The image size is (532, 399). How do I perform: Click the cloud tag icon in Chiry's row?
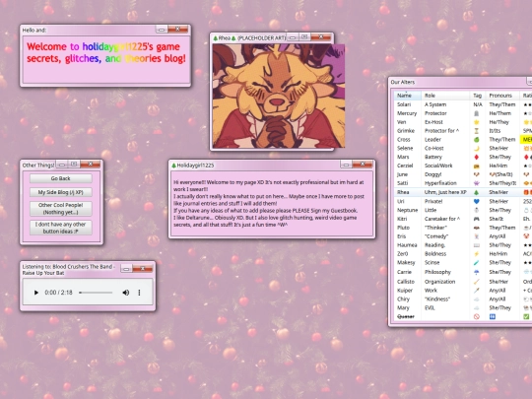click(477, 299)
